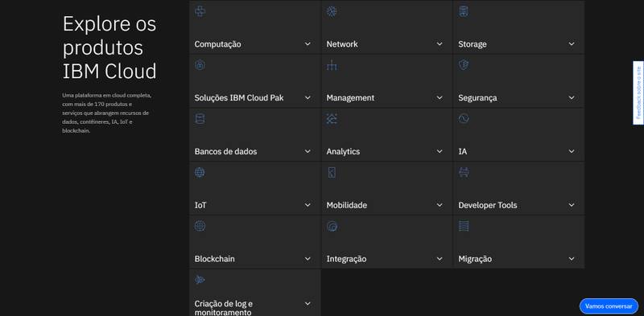Open the Feedback sobre o site tab

(x=638, y=93)
